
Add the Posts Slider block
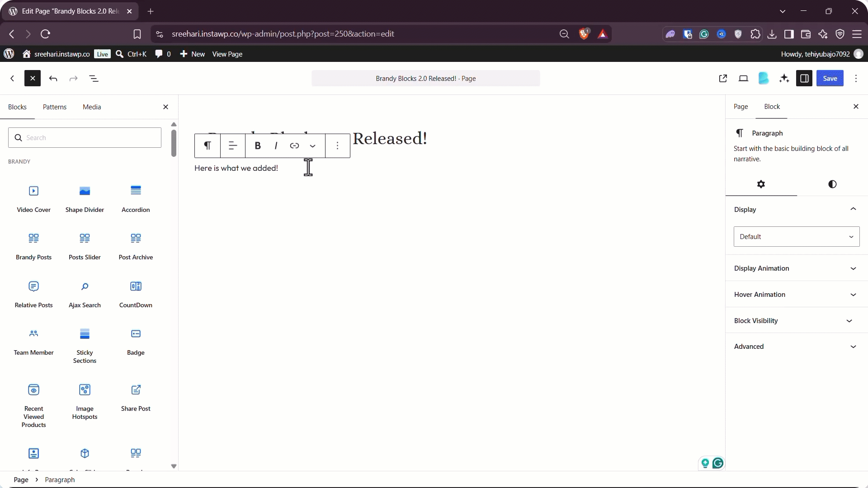(85, 246)
